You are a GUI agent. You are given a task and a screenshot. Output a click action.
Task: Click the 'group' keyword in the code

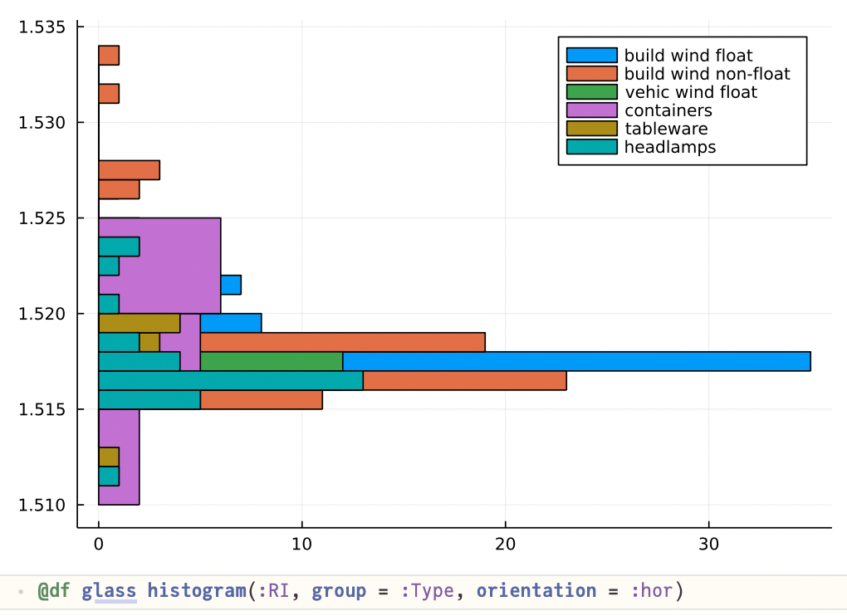click(x=339, y=590)
